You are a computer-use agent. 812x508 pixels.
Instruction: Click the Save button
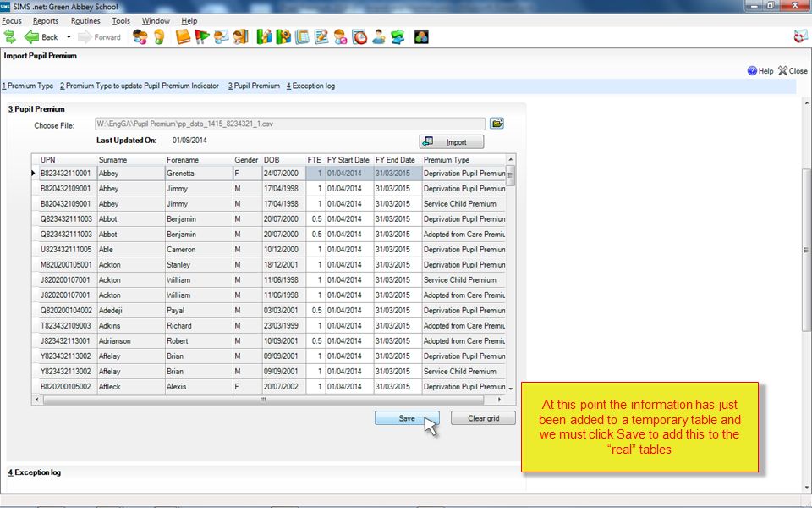pos(407,418)
